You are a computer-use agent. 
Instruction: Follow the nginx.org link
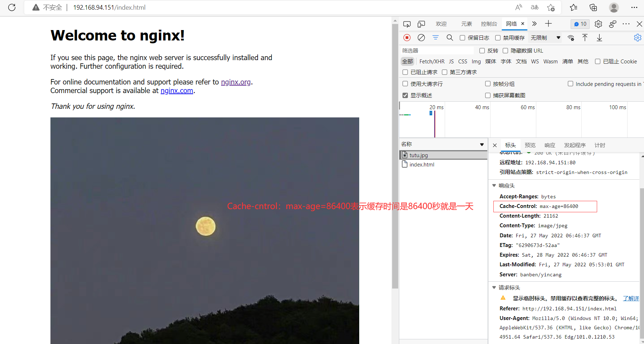click(236, 82)
